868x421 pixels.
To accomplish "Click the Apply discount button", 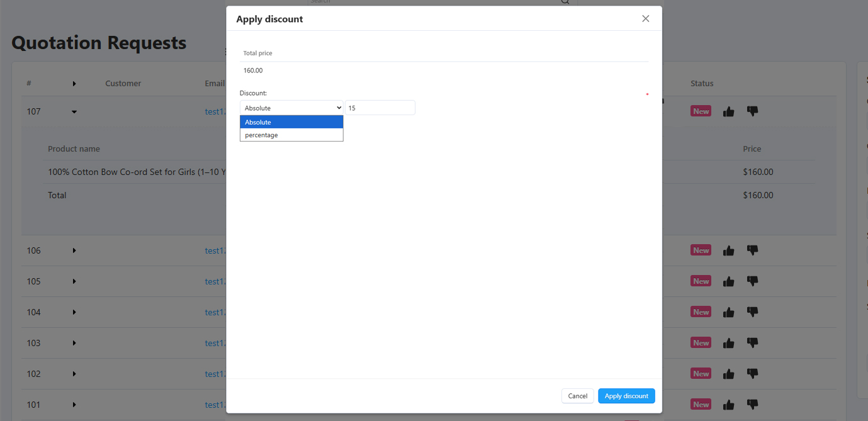I will [626, 396].
